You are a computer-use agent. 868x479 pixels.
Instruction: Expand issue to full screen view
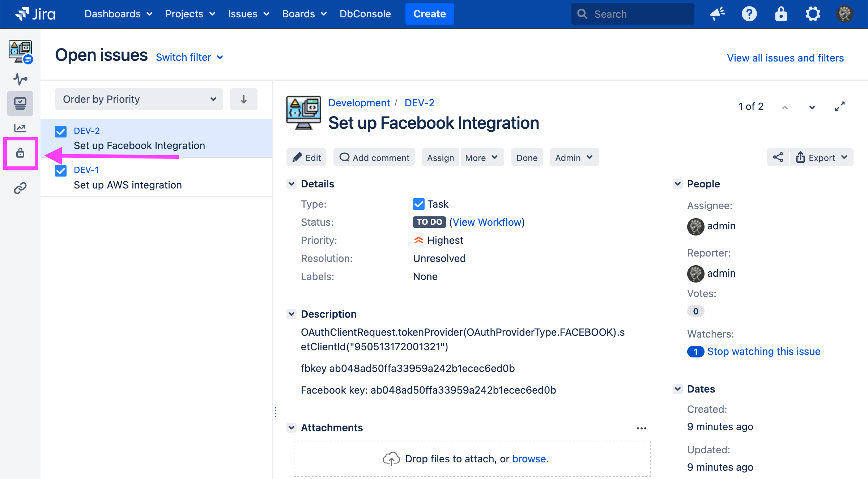[839, 106]
